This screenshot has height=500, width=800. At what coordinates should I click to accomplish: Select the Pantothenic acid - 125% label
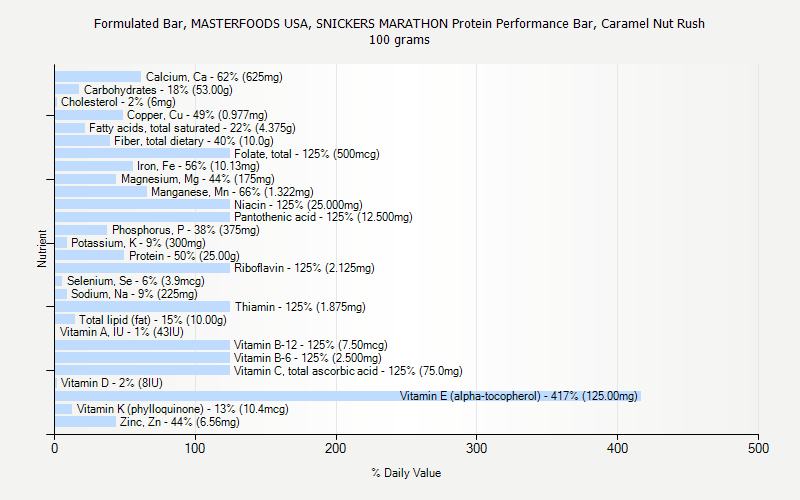pyautogui.click(x=323, y=217)
